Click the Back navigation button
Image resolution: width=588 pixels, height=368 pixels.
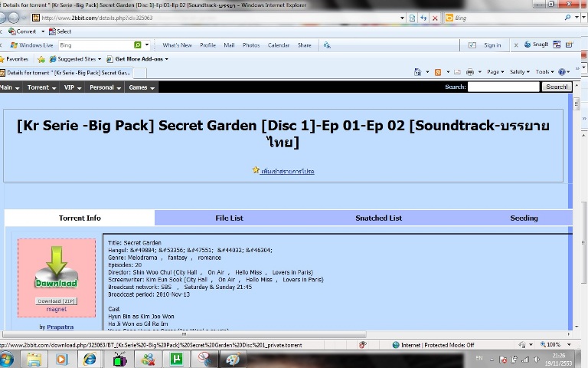[2, 18]
